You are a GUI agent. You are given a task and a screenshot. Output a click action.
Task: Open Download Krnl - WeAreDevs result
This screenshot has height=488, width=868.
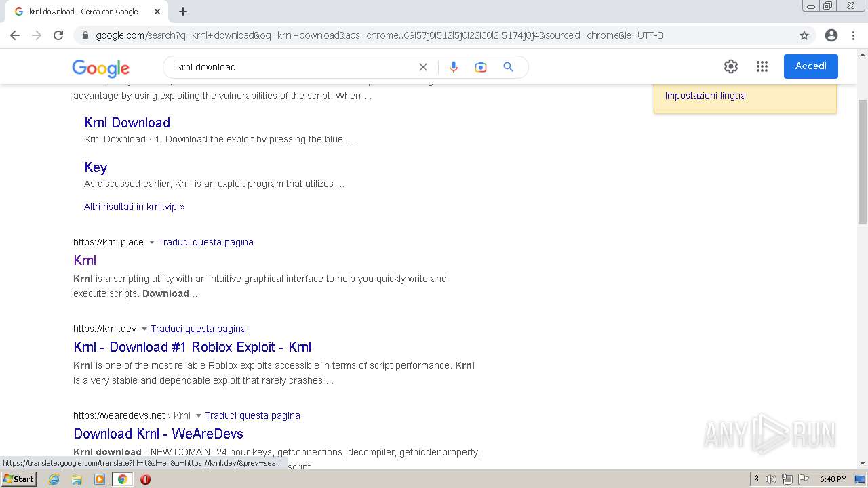click(x=158, y=434)
